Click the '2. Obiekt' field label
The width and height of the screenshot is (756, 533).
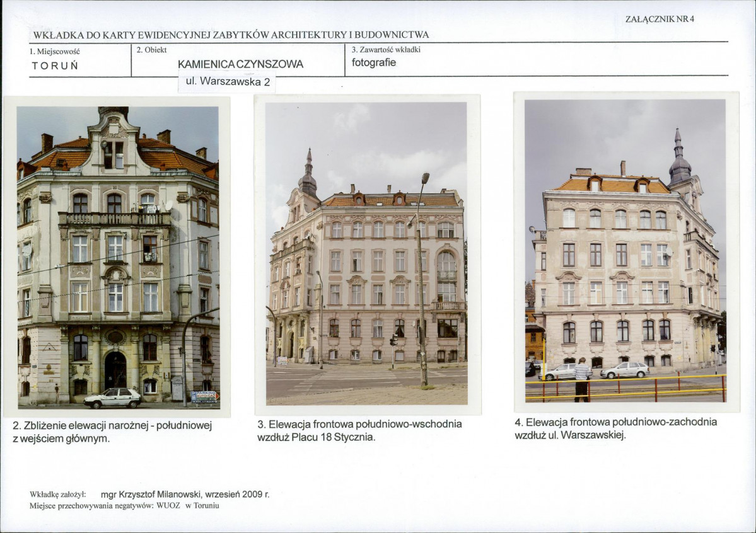tap(151, 50)
